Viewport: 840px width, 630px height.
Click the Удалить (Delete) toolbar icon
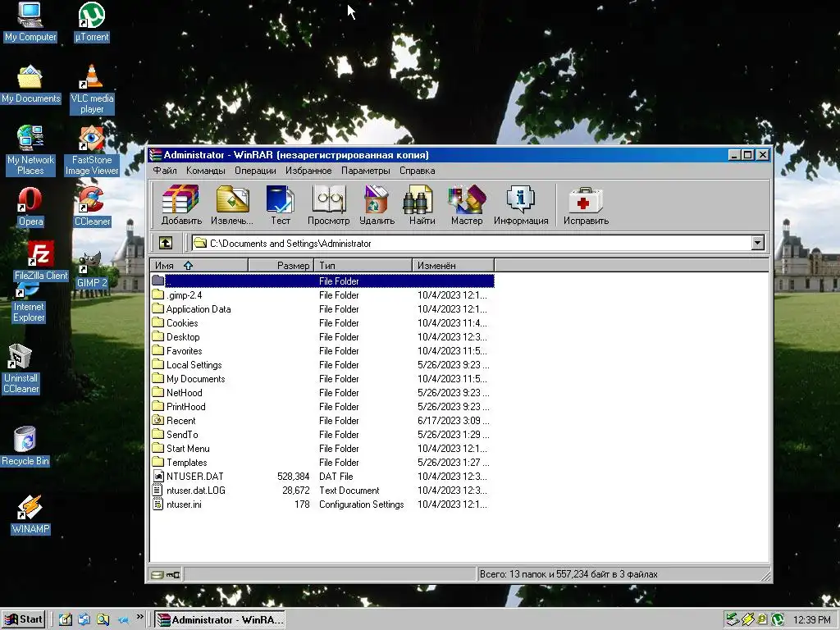click(x=377, y=204)
